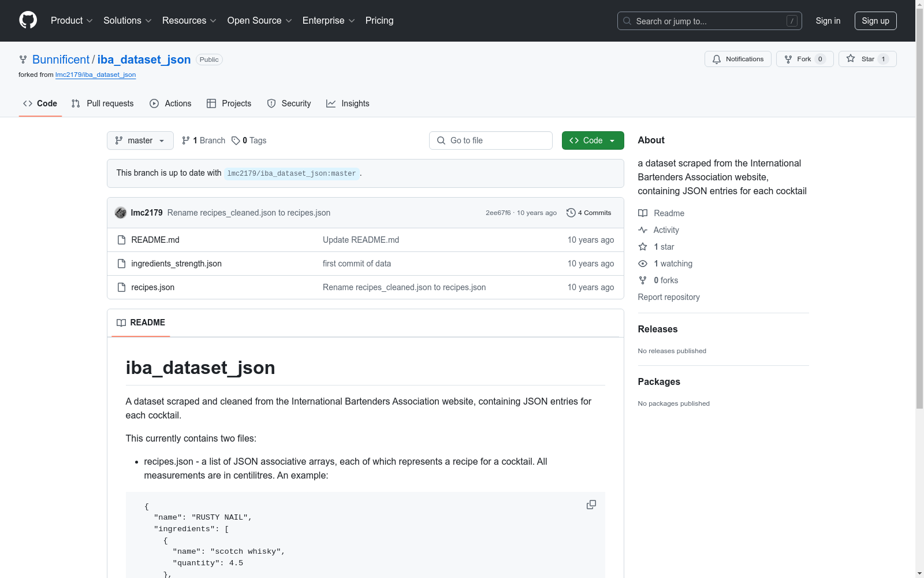Click the Notifications bell button
Screen dimensions: 924x578
click(737, 59)
